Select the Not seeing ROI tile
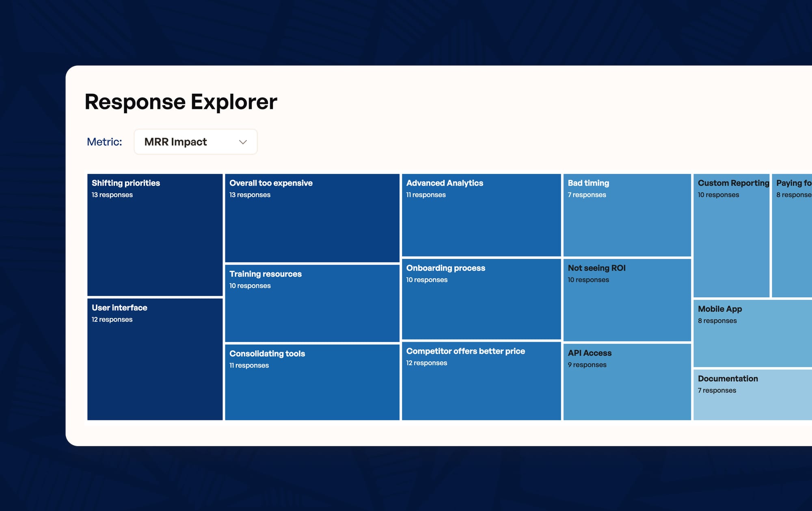 click(627, 300)
